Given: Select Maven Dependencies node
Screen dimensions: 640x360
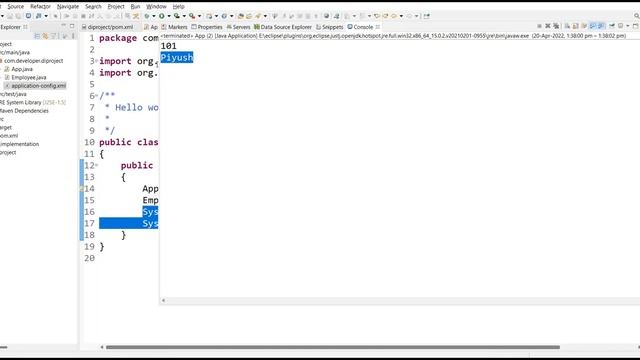Looking at the screenshot, I should [24, 111].
